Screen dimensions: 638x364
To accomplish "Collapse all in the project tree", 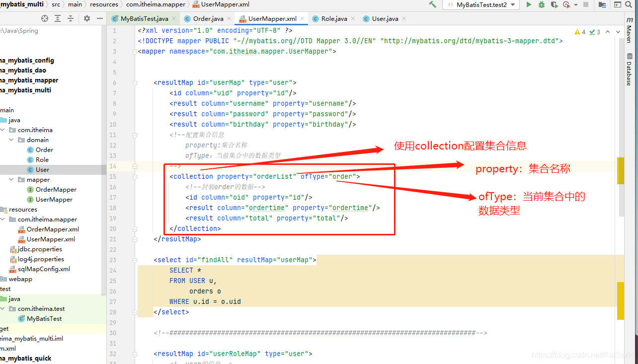I will pyautogui.click(x=71, y=18).
